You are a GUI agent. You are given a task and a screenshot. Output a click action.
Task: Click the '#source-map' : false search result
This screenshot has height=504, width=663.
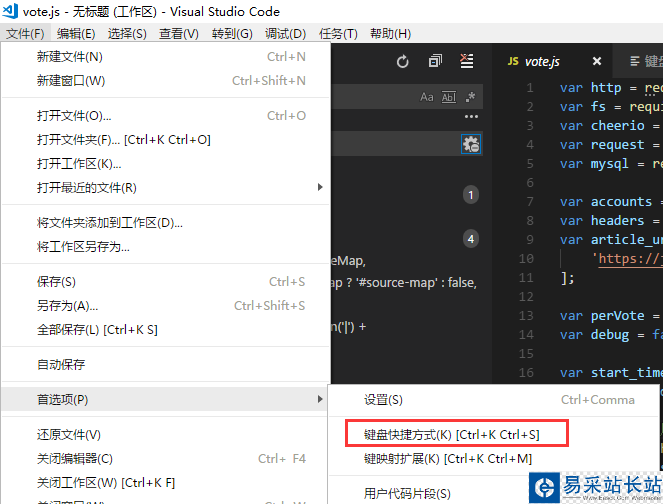click(x=404, y=282)
